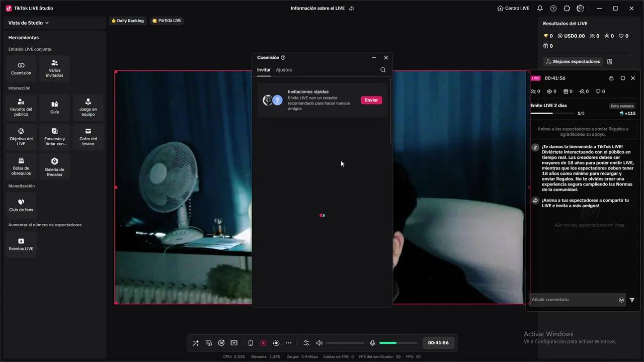Image resolution: width=644 pixels, height=362 pixels.
Task: Open Cofre del tesoro tool
Action: (x=88, y=137)
